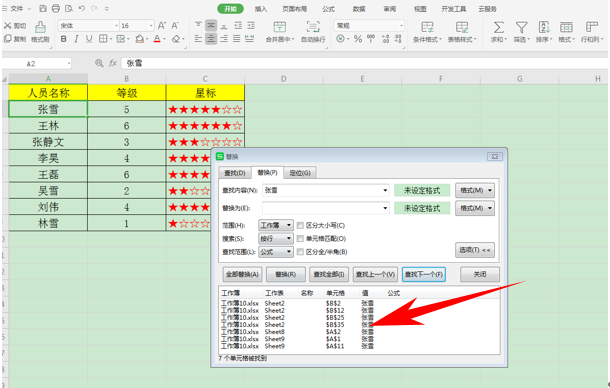This screenshot has height=388, width=610.
Task: Open the fill color bucket swatch
Action: pyautogui.click(x=140, y=39)
